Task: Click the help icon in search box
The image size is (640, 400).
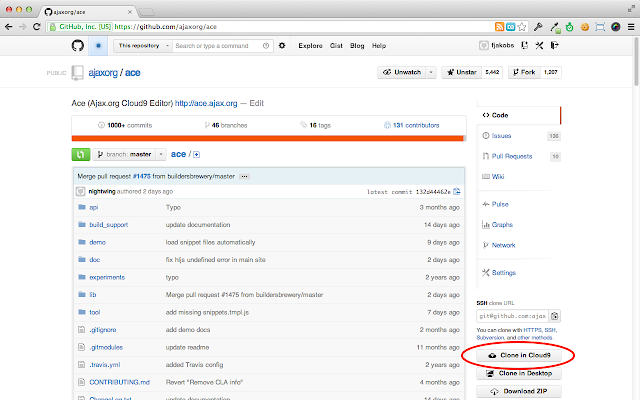Action: (266, 46)
